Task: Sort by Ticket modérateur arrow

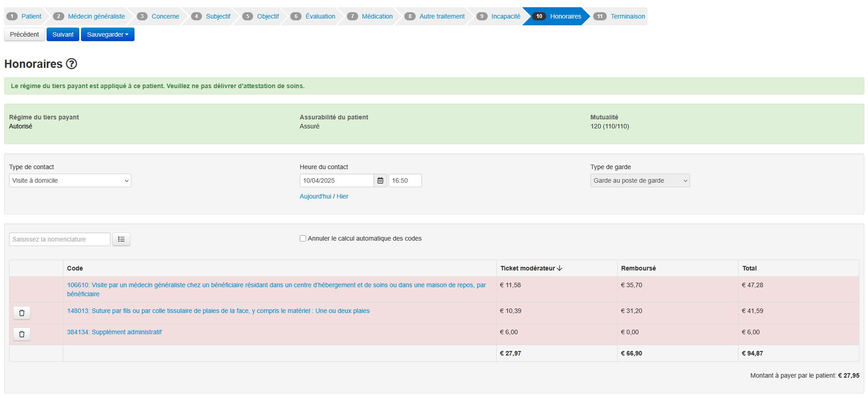Action: click(560, 268)
